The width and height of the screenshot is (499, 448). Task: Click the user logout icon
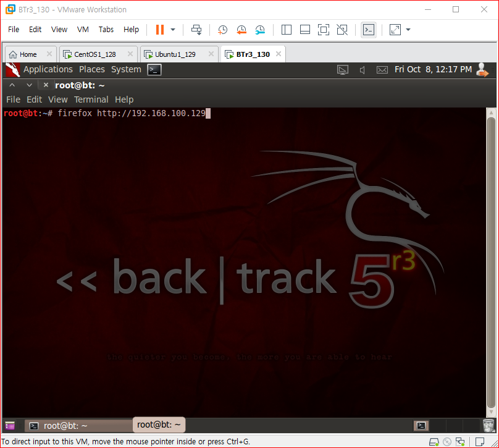pos(482,70)
